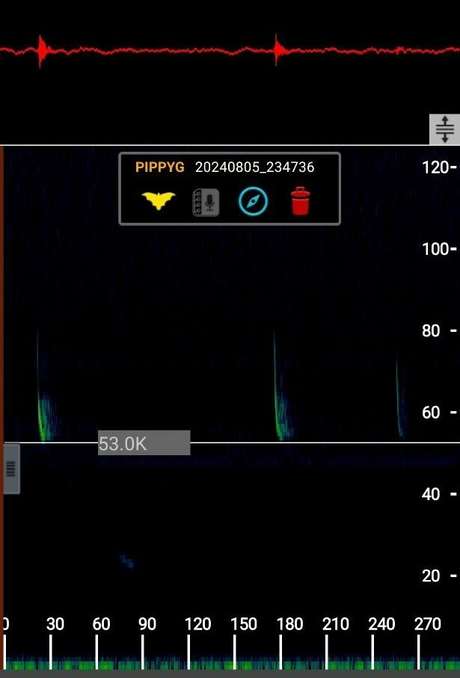The height and width of the screenshot is (678, 460).
Task: Click the 120 time axis tick
Action: (198, 624)
